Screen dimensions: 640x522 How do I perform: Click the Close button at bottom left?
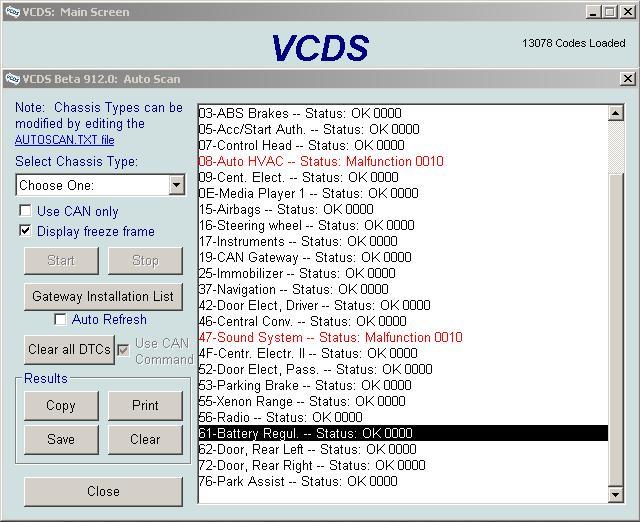pyautogui.click(x=103, y=491)
